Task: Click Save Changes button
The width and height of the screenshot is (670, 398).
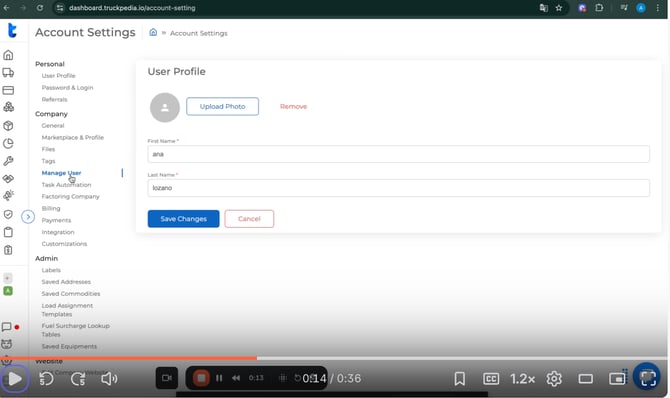Action: (x=183, y=219)
